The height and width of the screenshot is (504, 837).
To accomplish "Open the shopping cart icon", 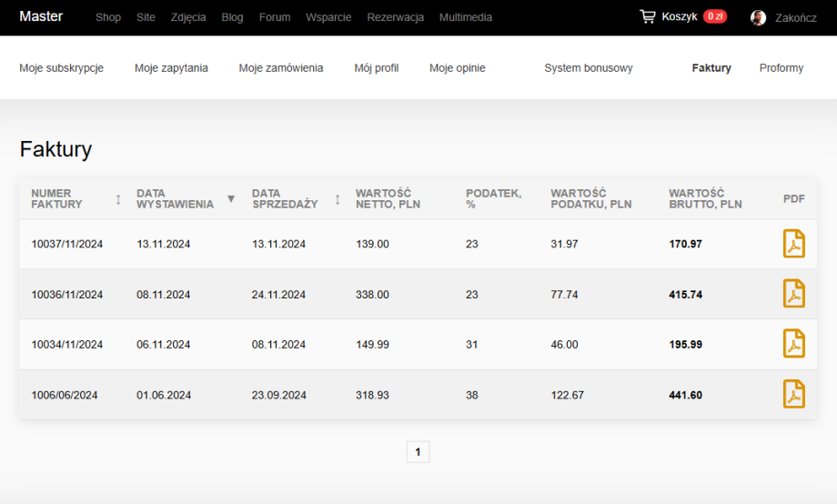I will point(647,16).
